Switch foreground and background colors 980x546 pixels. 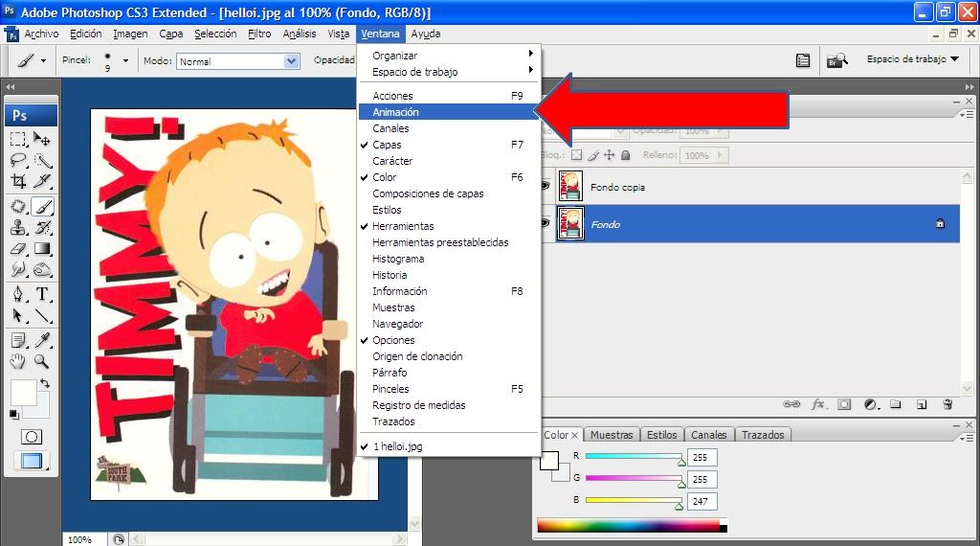[x=45, y=383]
